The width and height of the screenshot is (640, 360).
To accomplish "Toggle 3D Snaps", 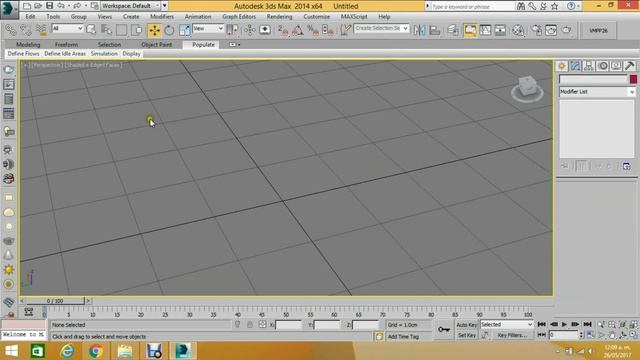I will click(x=282, y=30).
